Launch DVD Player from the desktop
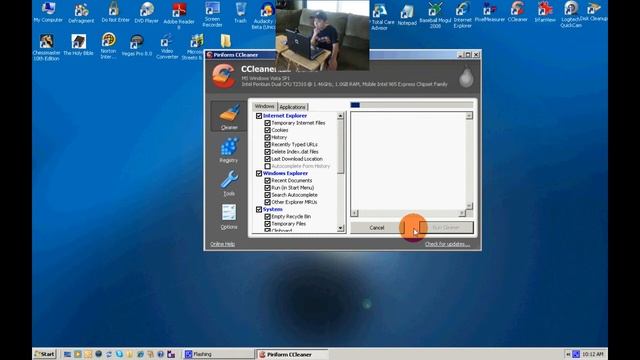 coord(147,13)
